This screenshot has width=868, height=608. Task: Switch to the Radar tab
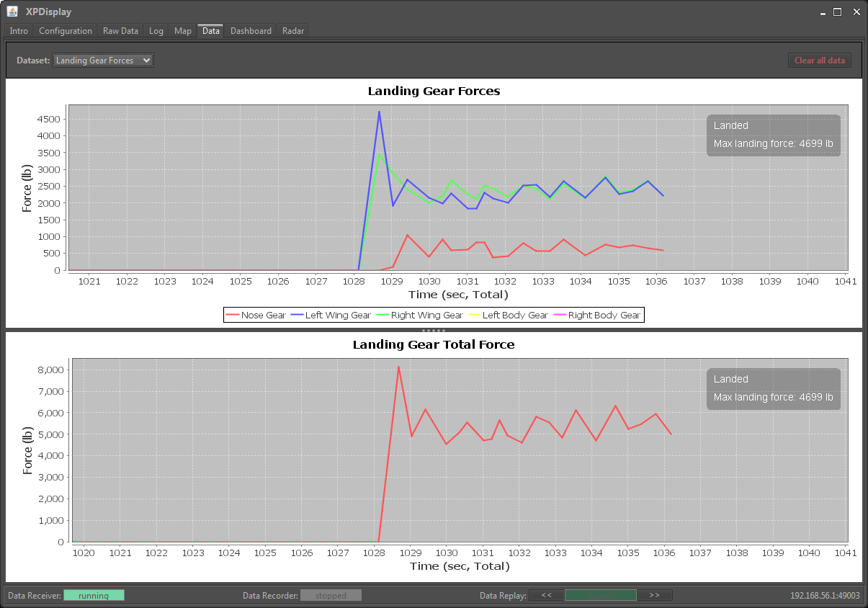pos(293,31)
